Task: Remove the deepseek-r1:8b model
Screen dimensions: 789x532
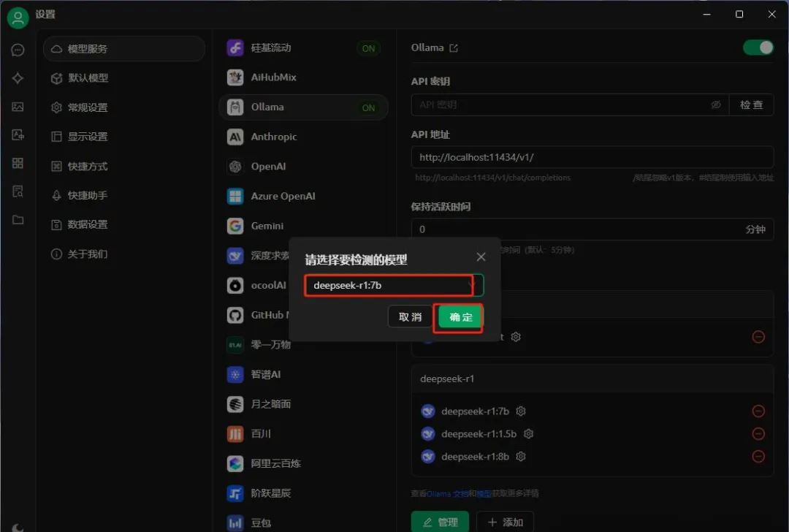Action: tap(758, 457)
